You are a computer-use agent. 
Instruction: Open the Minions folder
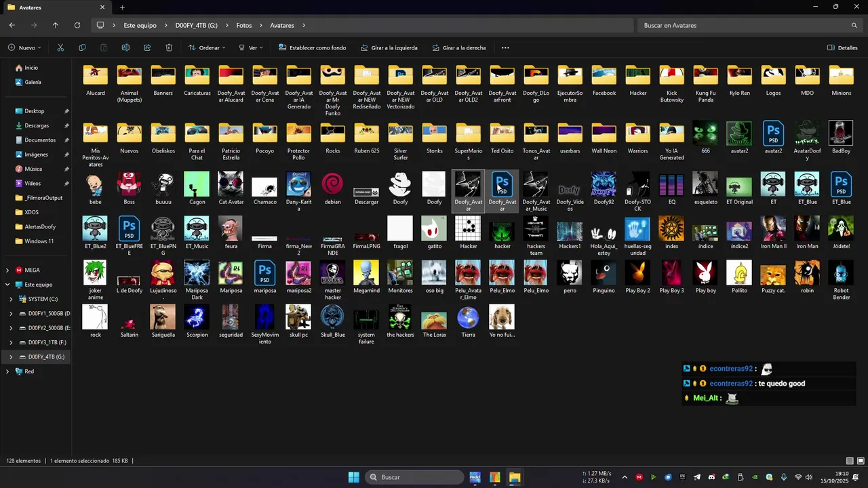[x=841, y=81]
